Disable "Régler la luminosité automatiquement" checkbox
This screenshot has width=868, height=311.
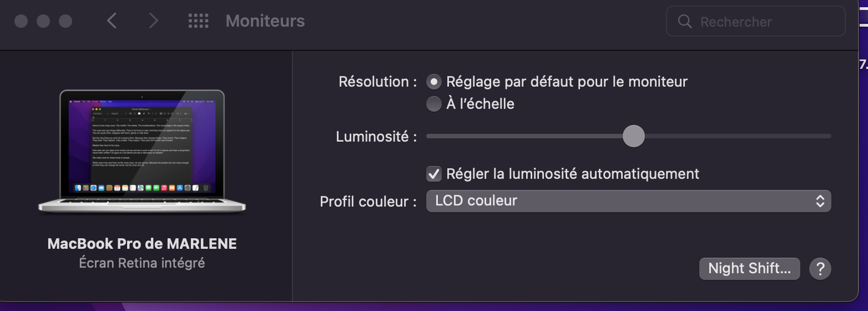coord(434,174)
